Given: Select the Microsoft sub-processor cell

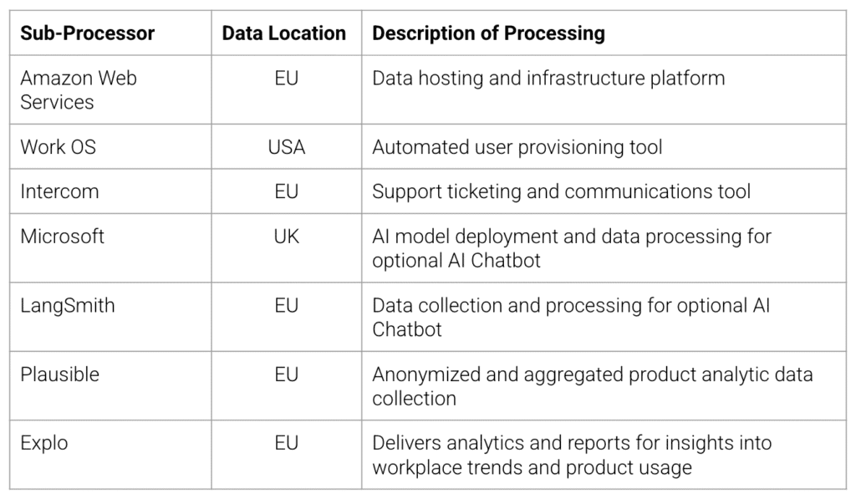Looking at the screenshot, I should pyautogui.click(x=63, y=237).
